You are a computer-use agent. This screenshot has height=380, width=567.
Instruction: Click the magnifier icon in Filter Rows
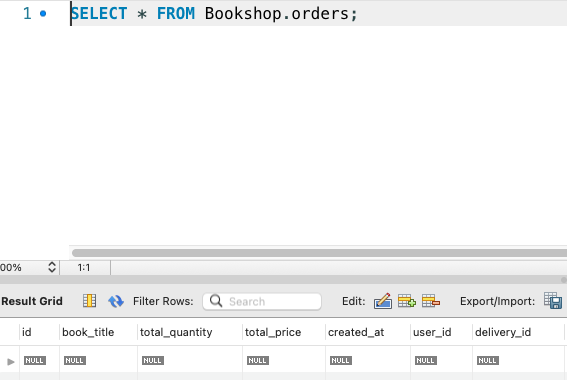[216, 301]
